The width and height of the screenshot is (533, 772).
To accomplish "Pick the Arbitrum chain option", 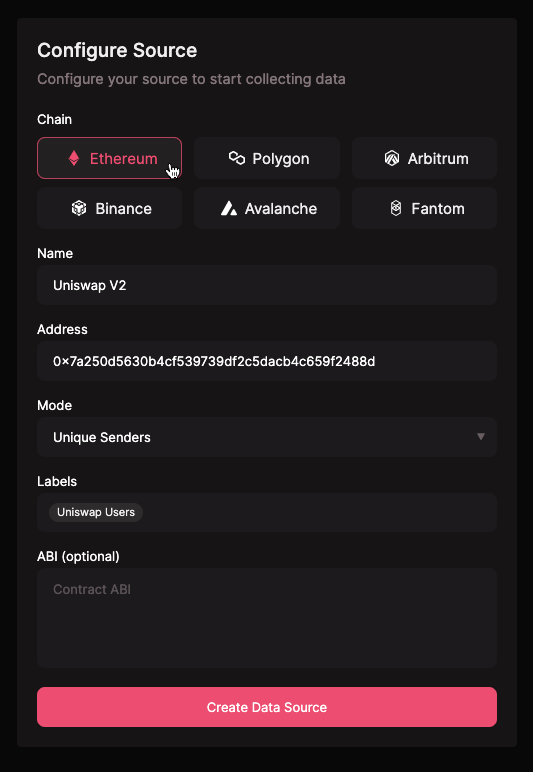I will pyautogui.click(x=424, y=158).
